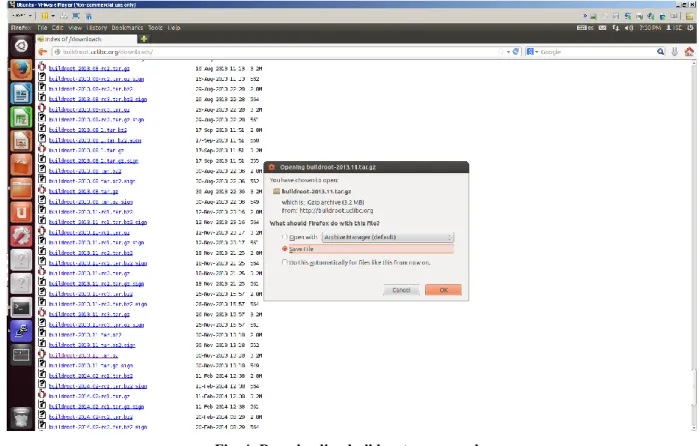Dismiss the dialog with Cancel button
The image size is (699, 446).
click(401, 290)
